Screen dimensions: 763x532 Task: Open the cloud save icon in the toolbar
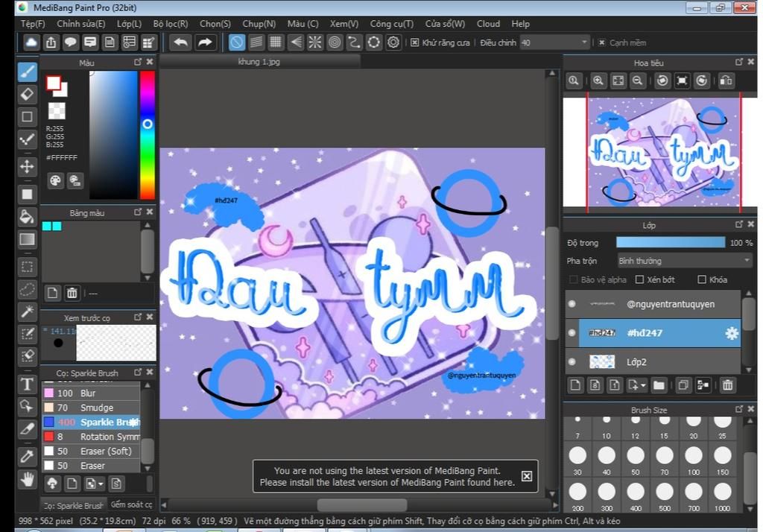31,42
